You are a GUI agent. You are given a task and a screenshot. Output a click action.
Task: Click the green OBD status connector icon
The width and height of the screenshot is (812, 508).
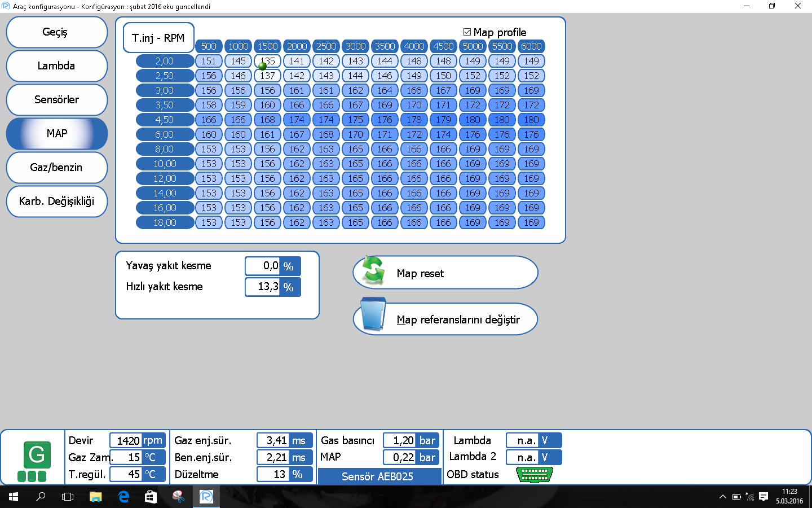pos(534,475)
